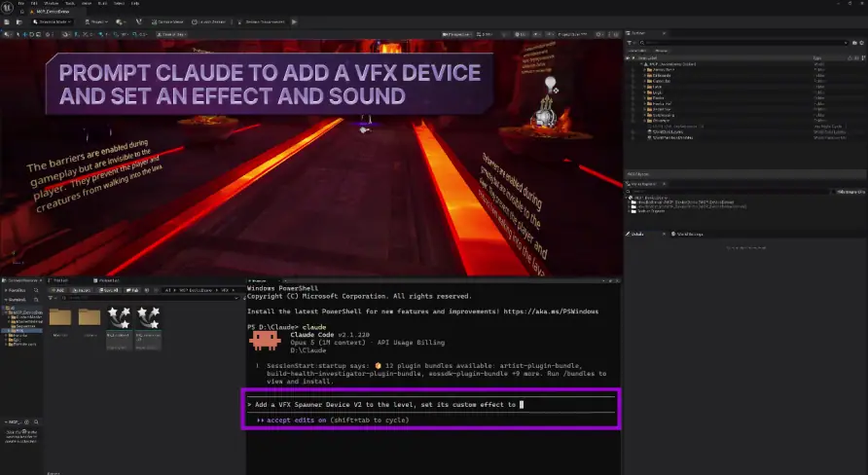
Task: Open the add-content dropdown beside Project
Action: (x=121, y=21)
